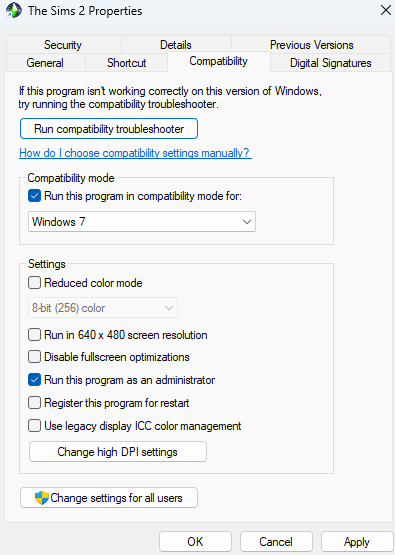Open the Shortcut tab
Screen dimensions: 395x555
point(126,63)
